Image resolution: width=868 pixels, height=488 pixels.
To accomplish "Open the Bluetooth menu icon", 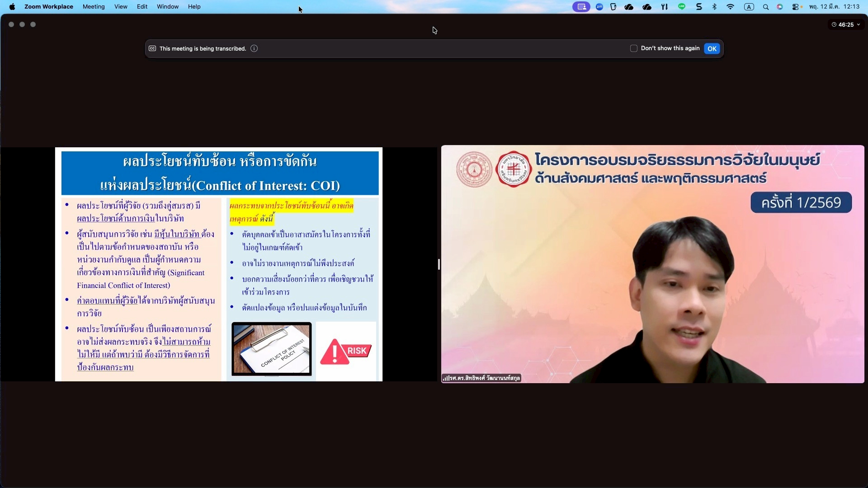I will pos(714,7).
